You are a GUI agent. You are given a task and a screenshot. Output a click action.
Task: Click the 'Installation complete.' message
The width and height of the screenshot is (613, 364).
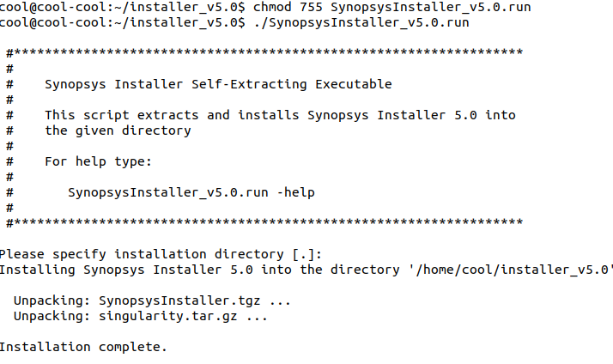pos(83,348)
